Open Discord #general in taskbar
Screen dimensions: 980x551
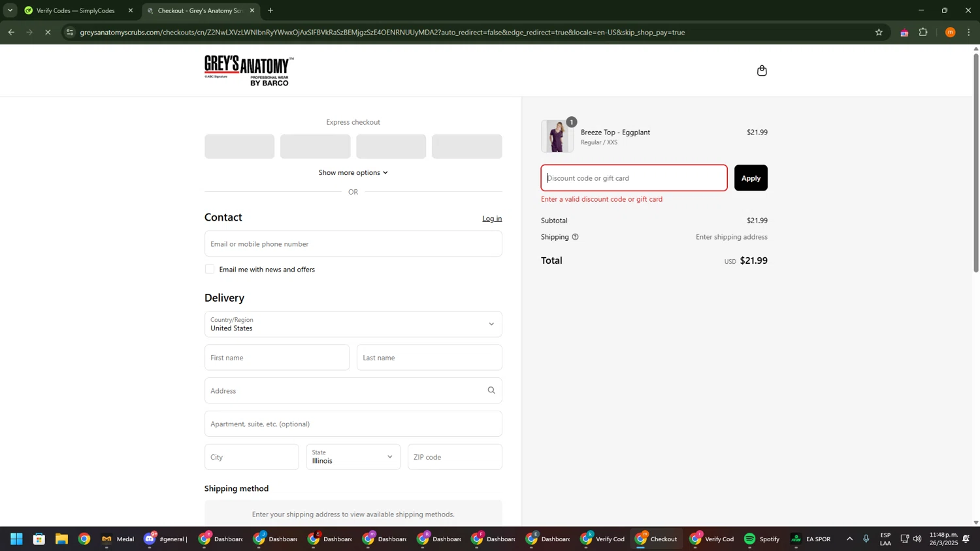[167, 539]
